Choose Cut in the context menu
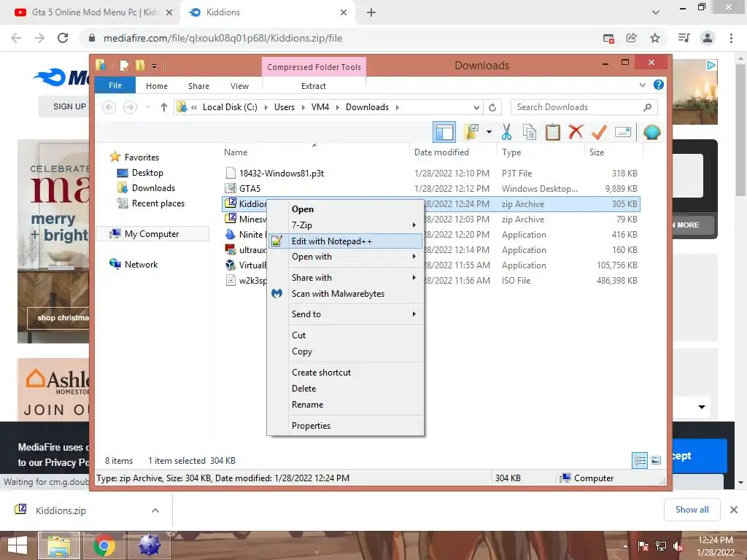 pos(345,335)
